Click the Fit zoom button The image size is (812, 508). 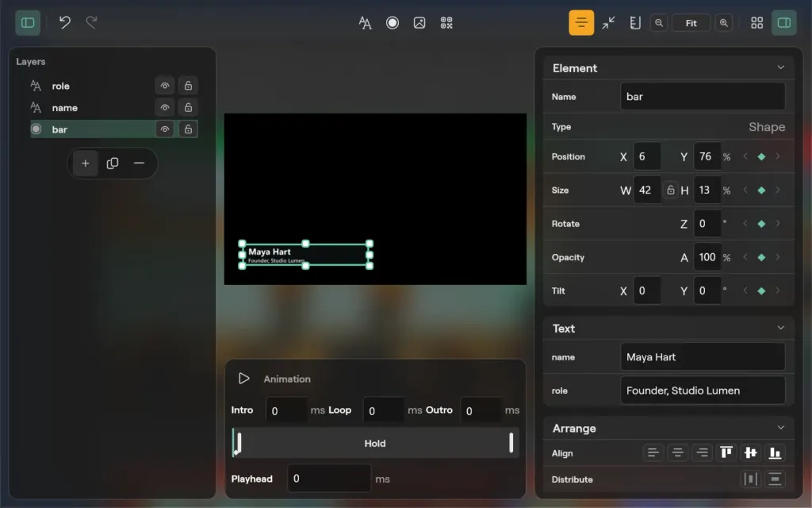pyautogui.click(x=691, y=23)
